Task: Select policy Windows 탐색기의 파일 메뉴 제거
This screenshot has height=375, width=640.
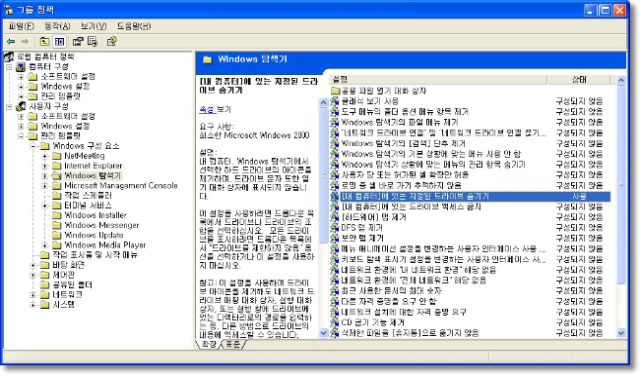Action: (400, 122)
